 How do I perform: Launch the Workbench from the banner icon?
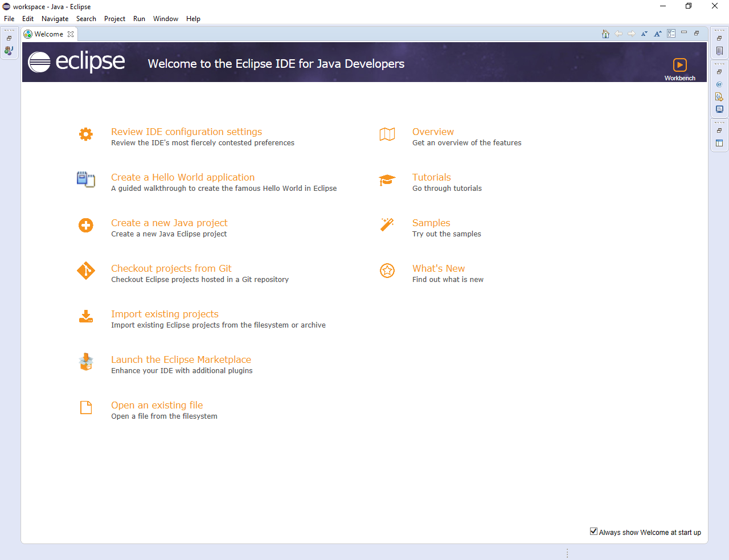pyautogui.click(x=680, y=65)
